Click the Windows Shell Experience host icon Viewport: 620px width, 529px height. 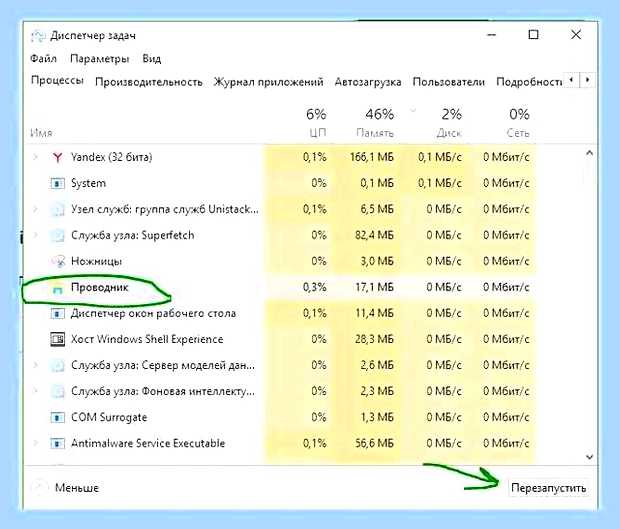58,339
